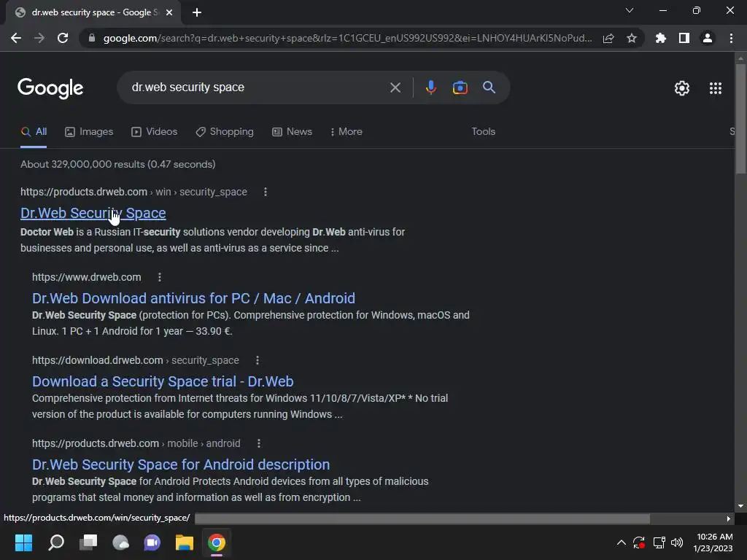Switch to Shopping results tab
The image size is (747, 560).
coord(225,132)
